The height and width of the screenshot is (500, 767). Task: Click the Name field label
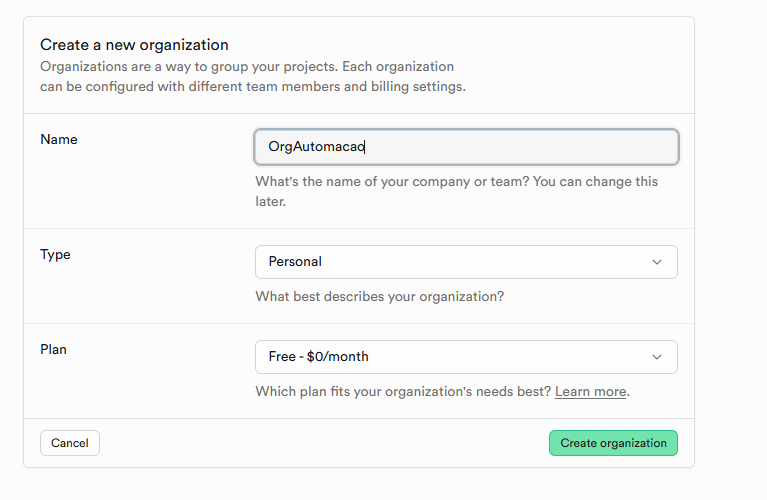[x=59, y=139]
